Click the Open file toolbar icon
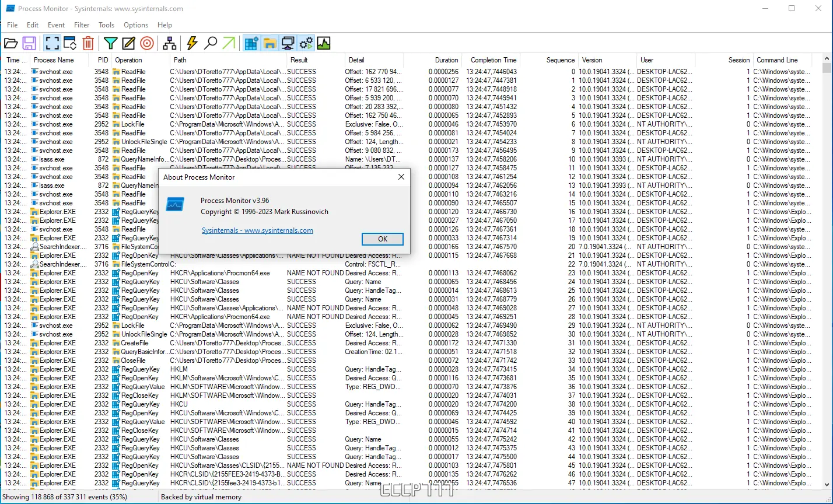 10,43
